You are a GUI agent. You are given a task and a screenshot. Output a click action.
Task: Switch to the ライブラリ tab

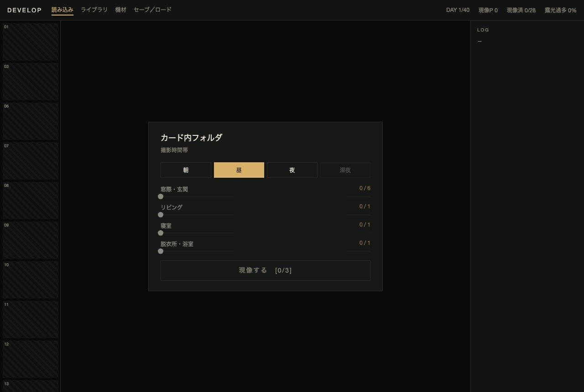click(x=94, y=10)
